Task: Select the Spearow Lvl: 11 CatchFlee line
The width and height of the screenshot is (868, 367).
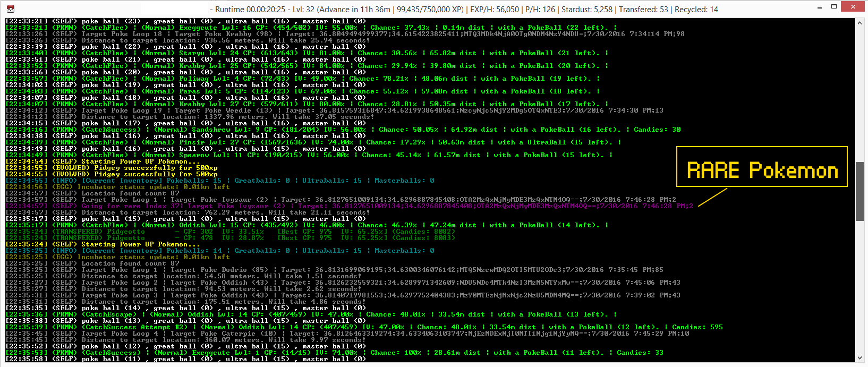Action: 309,155
